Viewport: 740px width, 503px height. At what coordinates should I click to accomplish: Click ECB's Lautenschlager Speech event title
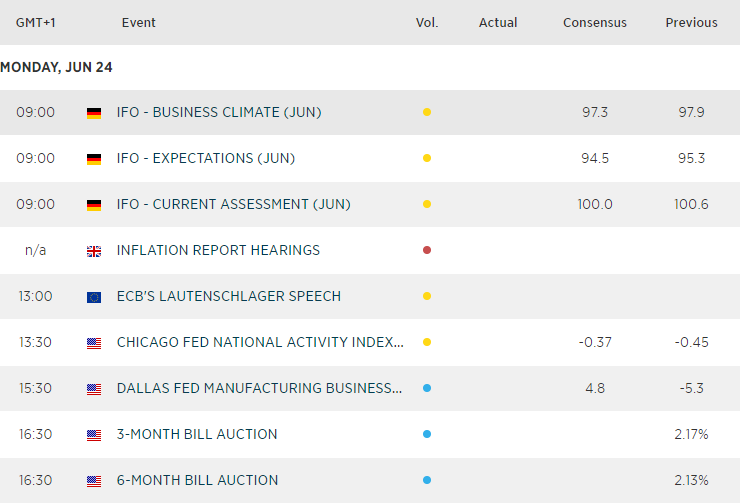click(x=228, y=296)
